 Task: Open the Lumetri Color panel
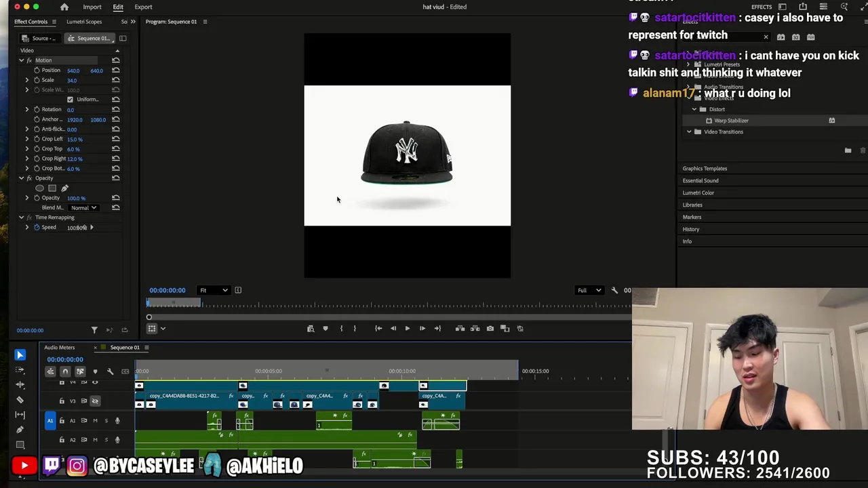pyautogui.click(x=698, y=192)
